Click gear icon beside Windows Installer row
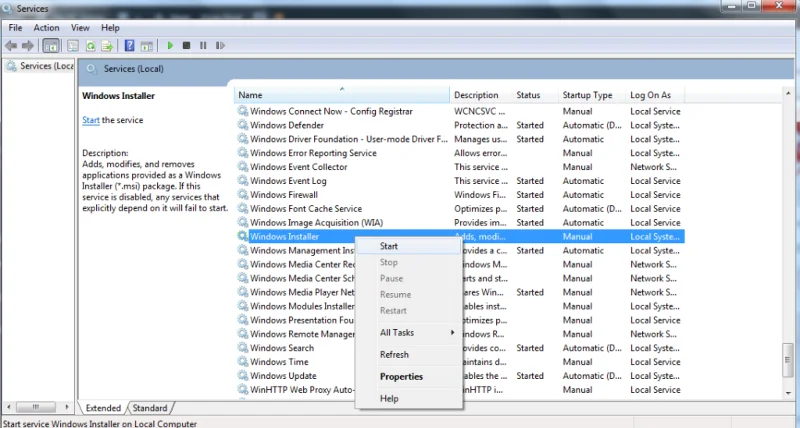The height and width of the screenshot is (428, 800). 243,236
